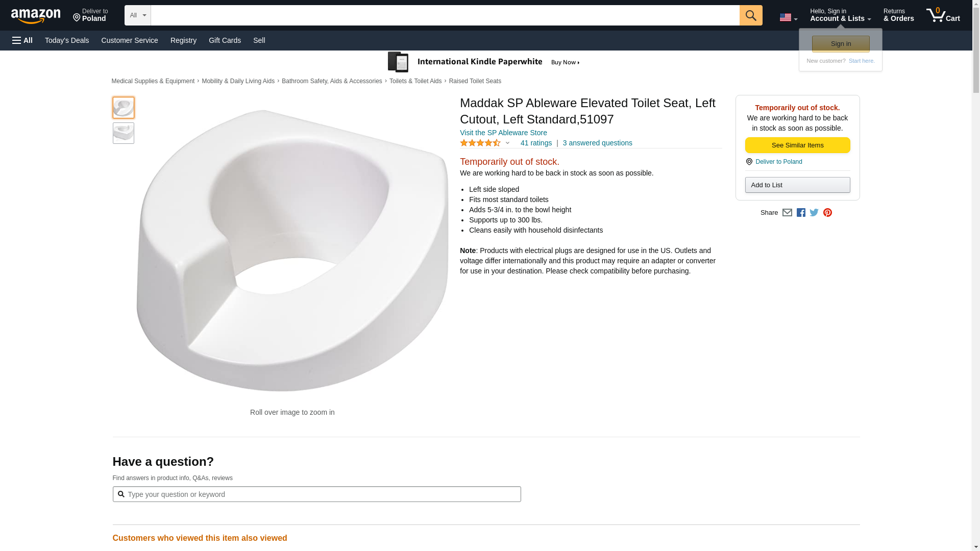Image resolution: width=980 pixels, height=551 pixels.
Task: Go to Customer Service
Action: click(130, 40)
